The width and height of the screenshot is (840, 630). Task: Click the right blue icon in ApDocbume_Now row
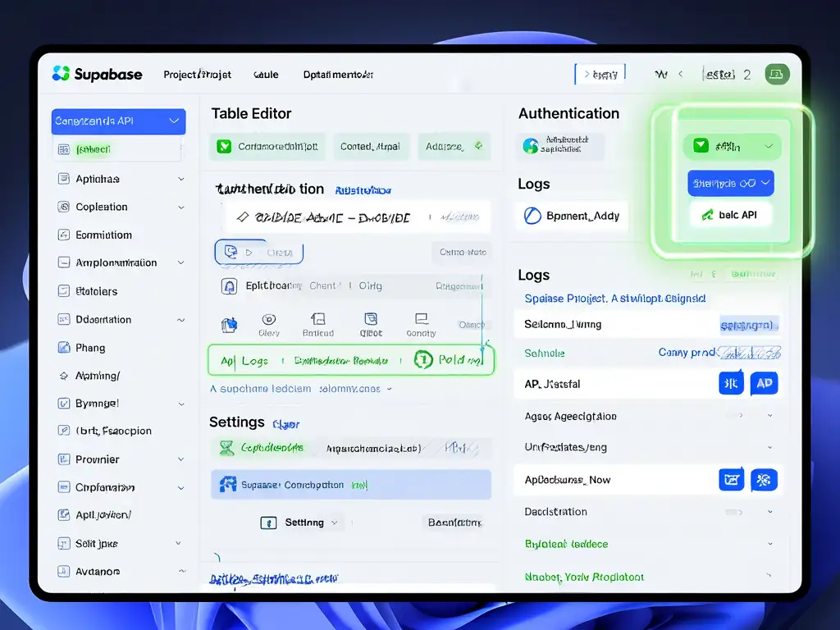tap(764, 479)
